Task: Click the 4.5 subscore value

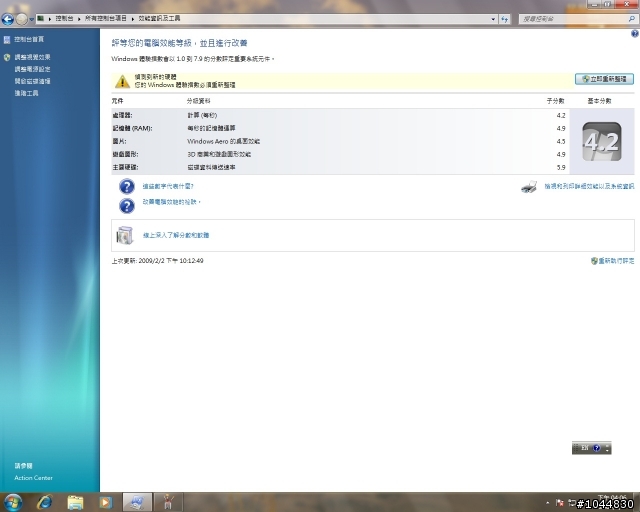Action: [561, 141]
